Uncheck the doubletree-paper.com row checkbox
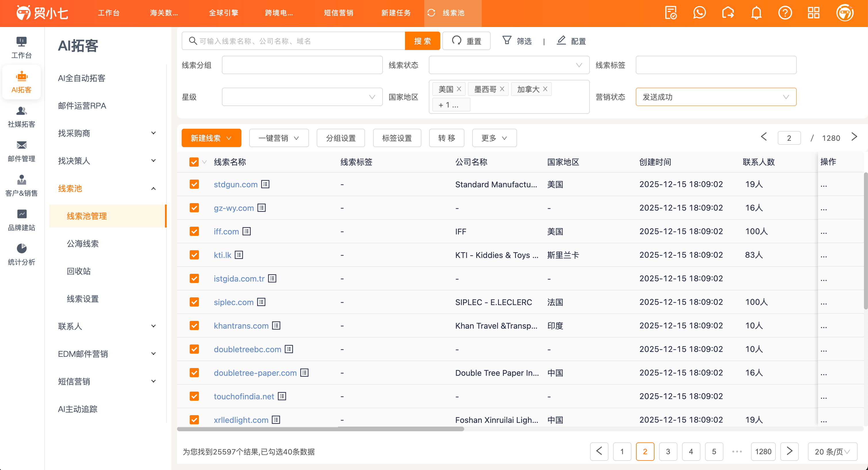Image resolution: width=868 pixels, height=470 pixels. point(194,373)
